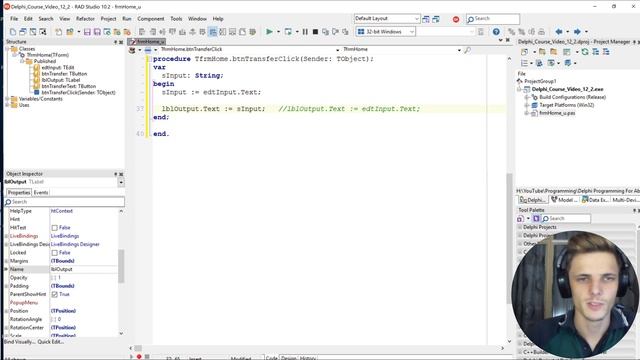Select the Properties tab

(x=19, y=193)
